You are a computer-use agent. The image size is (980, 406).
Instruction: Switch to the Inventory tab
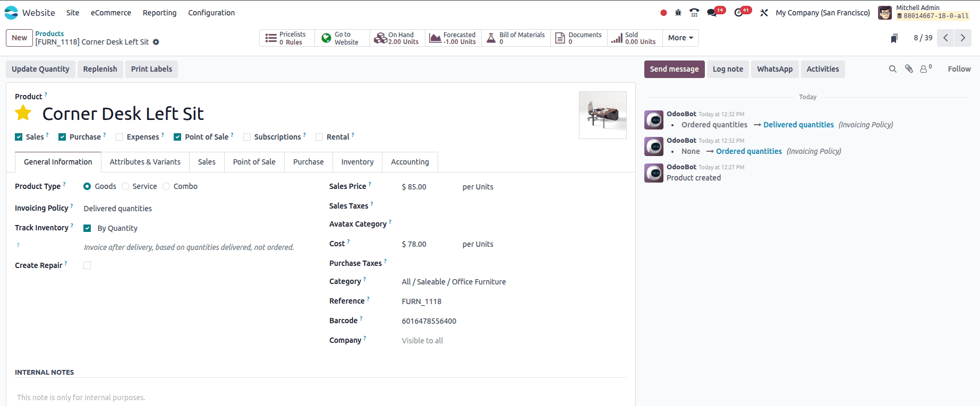(357, 162)
